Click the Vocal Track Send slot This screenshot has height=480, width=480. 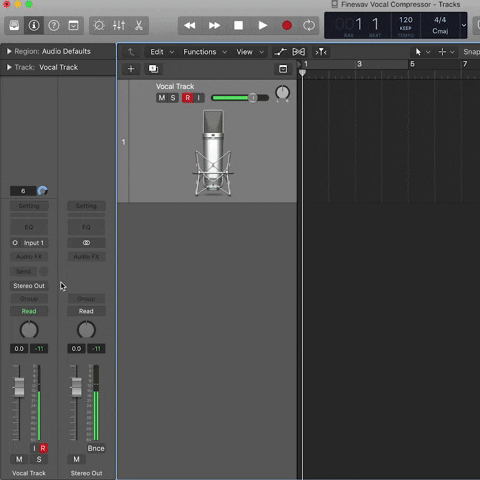pyautogui.click(x=24, y=271)
